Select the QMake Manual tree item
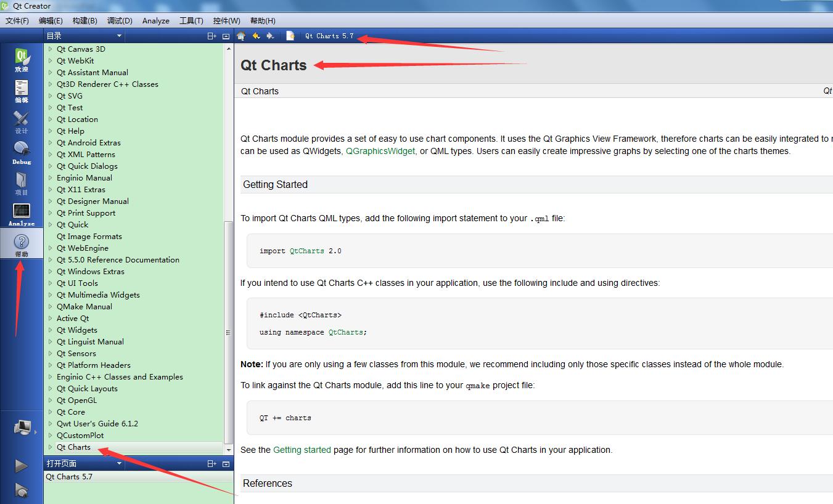 coord(84,307)
